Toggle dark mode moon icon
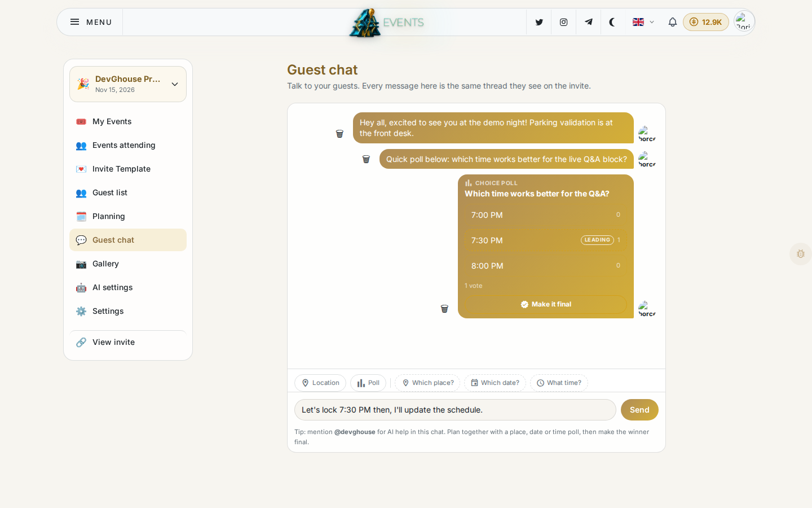812x508 pixels. [612, 22]
